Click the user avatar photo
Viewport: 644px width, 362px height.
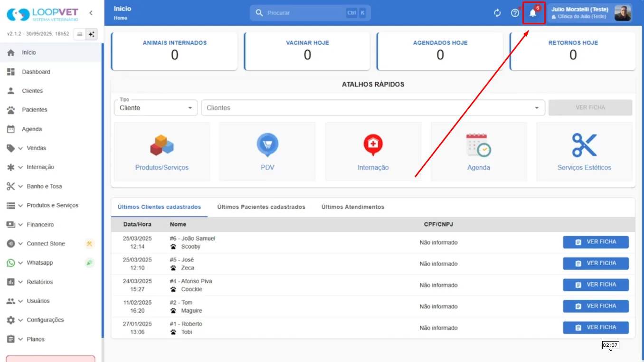pyautogui.click(x=623, y=13)
